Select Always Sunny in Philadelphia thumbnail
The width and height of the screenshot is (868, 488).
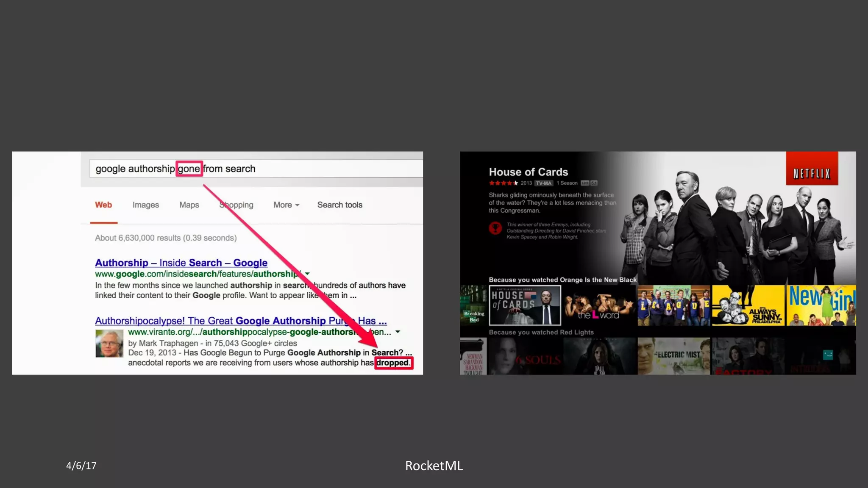tap(748, 305)
